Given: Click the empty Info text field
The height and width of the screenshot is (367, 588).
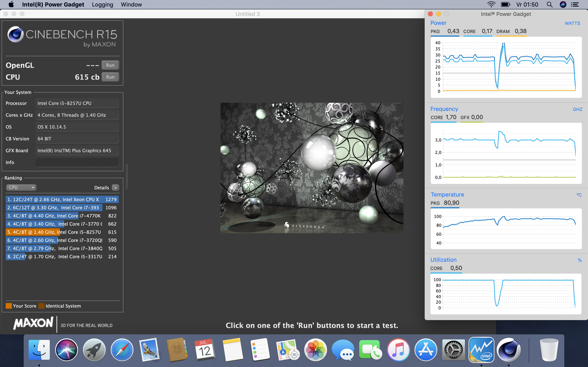Looking at the screenshot, I should pos(77,162).
